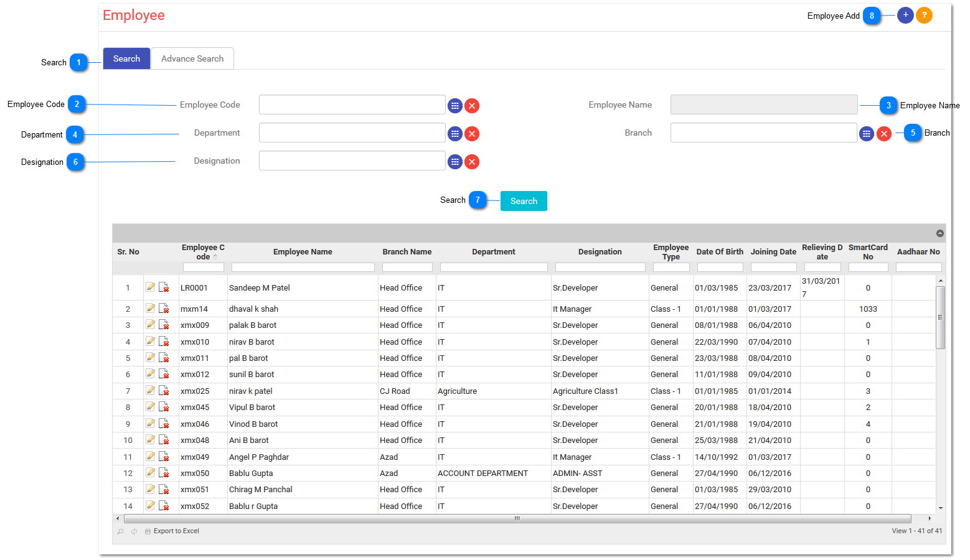Sort by the Date Of Birth column header
Viewport: 970px width, 560px height.
[x=720, y=252]
